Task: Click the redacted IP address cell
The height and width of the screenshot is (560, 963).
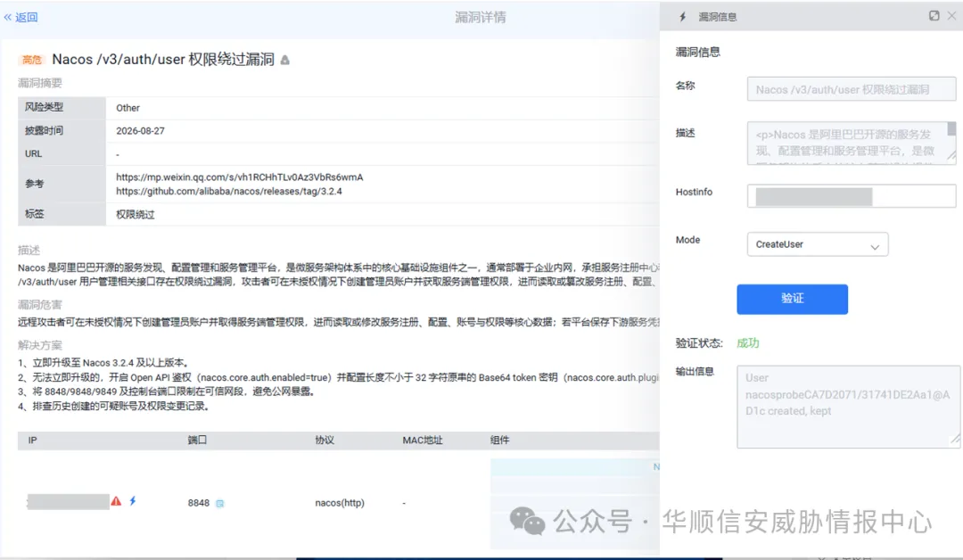Action: [x=68, y=502]
